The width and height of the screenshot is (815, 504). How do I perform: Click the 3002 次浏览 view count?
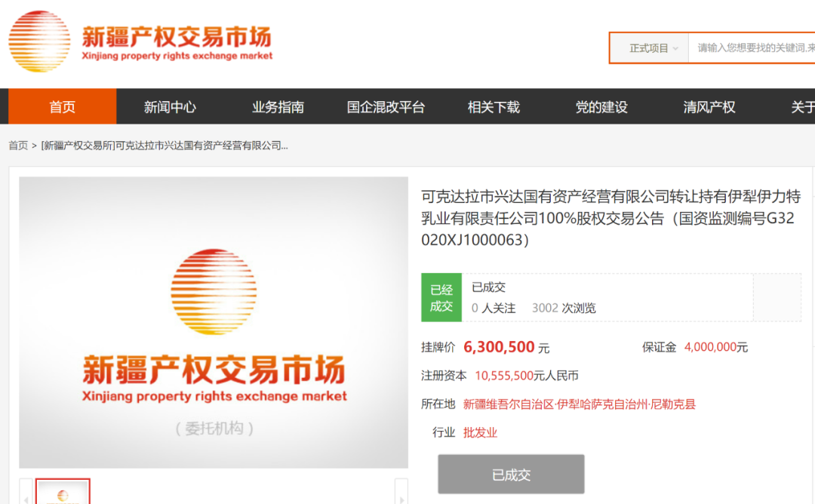(x=564, y=308)
